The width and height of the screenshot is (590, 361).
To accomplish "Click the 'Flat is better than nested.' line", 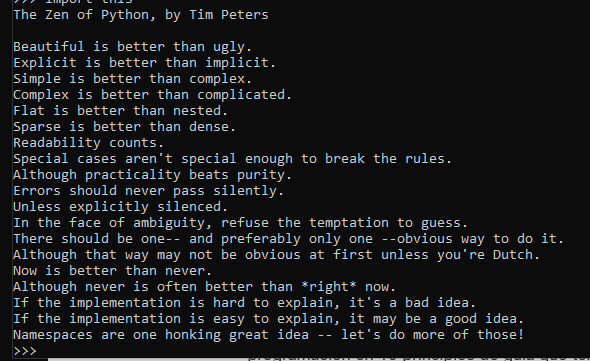I will point(120,111).
